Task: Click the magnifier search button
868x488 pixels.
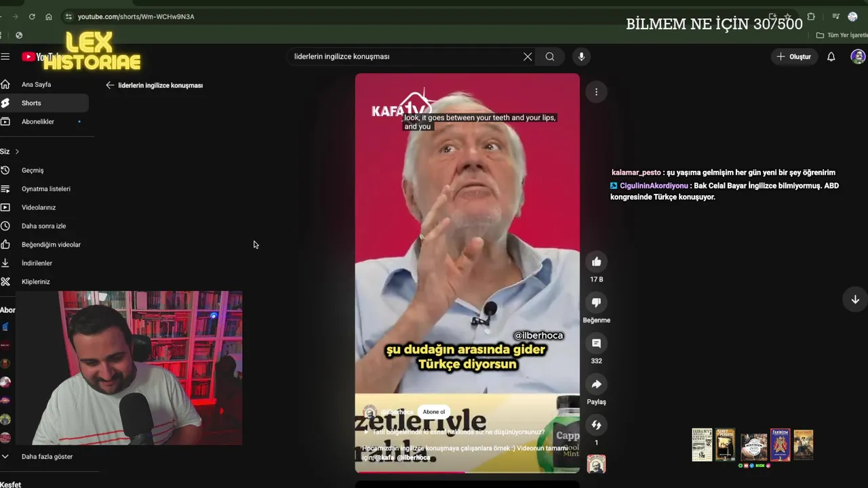Action: (550, 57)
